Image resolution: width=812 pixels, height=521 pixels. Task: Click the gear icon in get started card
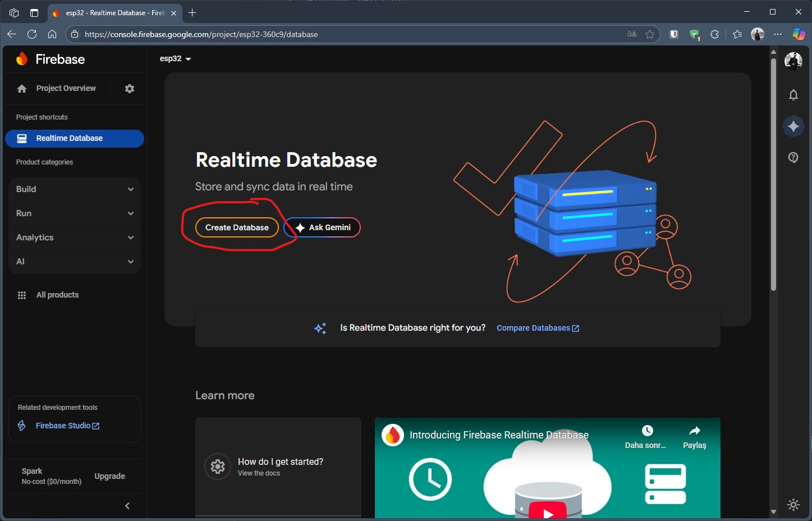pos(218,467)
